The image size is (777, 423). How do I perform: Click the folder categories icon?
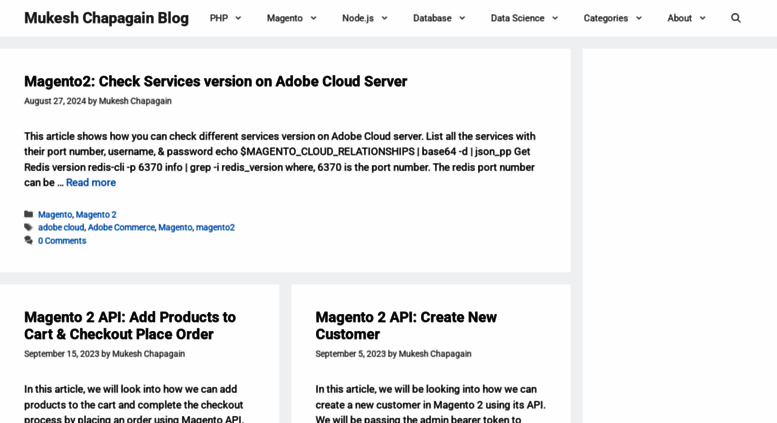29,214
